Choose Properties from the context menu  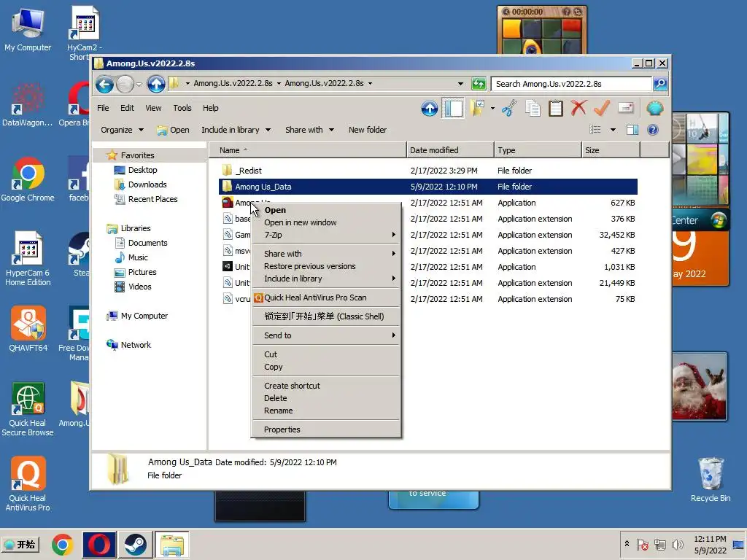tap(326, 429)
